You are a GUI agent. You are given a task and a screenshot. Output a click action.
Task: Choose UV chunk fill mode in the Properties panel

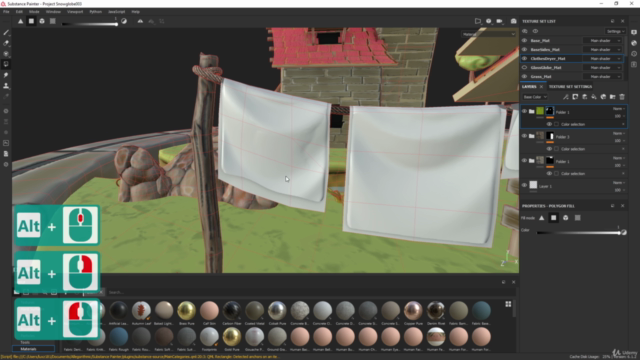[578, 218]
